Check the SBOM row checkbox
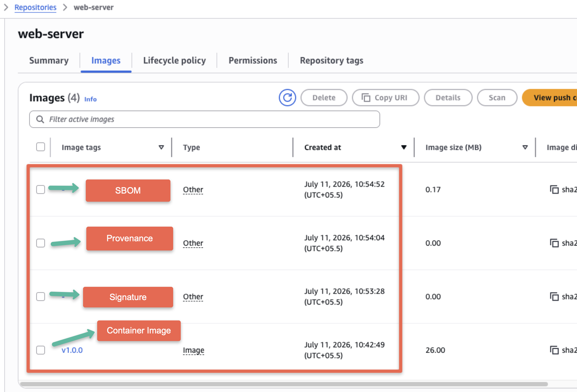Viewport: 577px width, 392px height. click(x=41, y=189)
